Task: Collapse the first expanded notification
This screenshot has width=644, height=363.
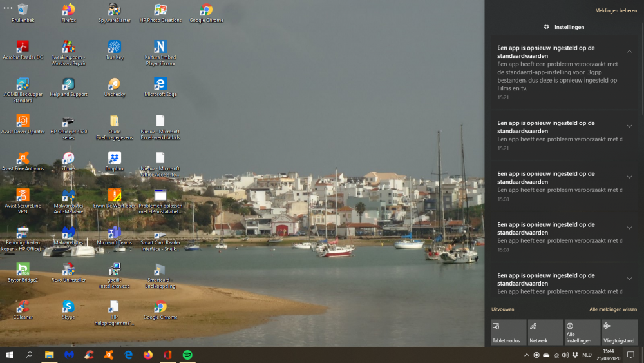Action: pos(629,52)
